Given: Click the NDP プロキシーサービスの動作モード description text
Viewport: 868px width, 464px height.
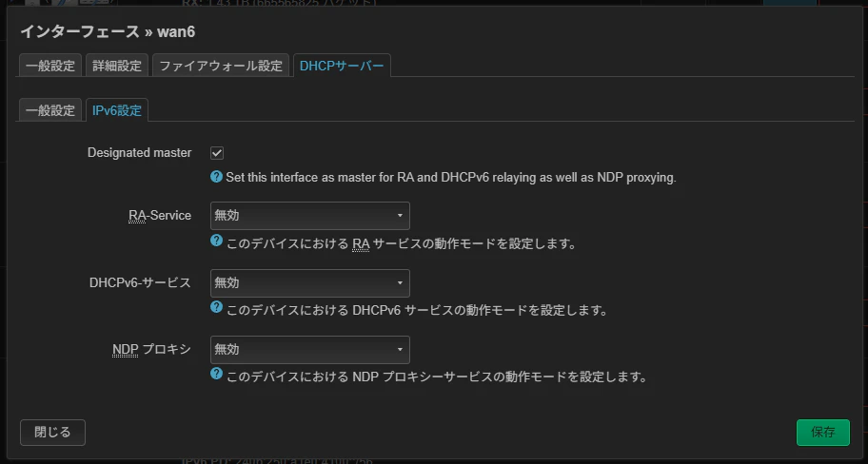Looking at the screenshot, I should (x=437, y=377).
